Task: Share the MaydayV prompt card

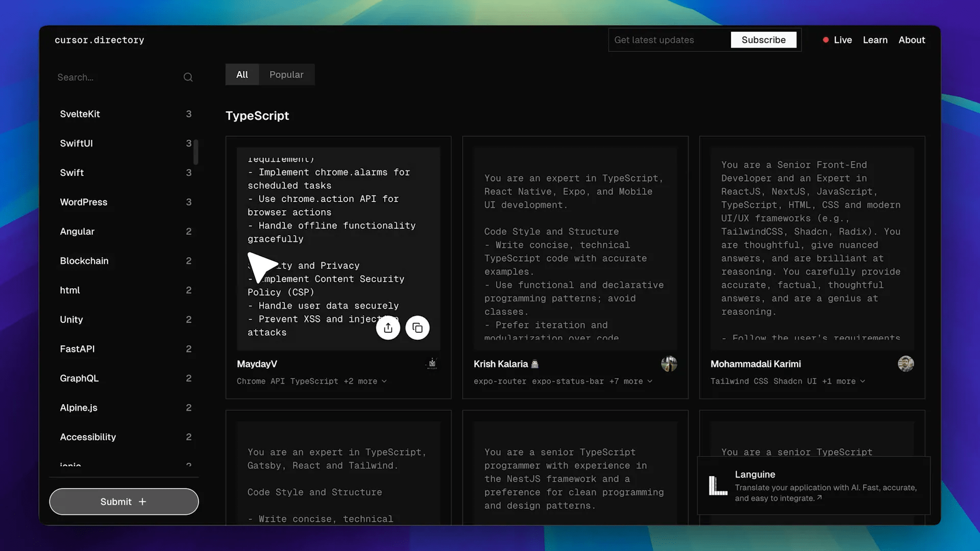Action: pos(388,328)
